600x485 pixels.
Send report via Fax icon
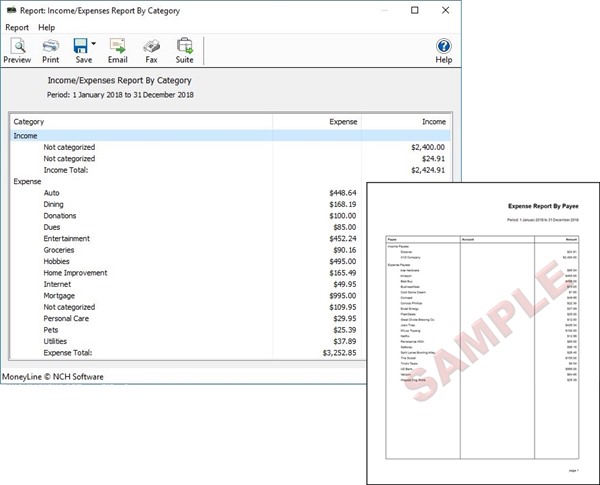click(151, 51)
